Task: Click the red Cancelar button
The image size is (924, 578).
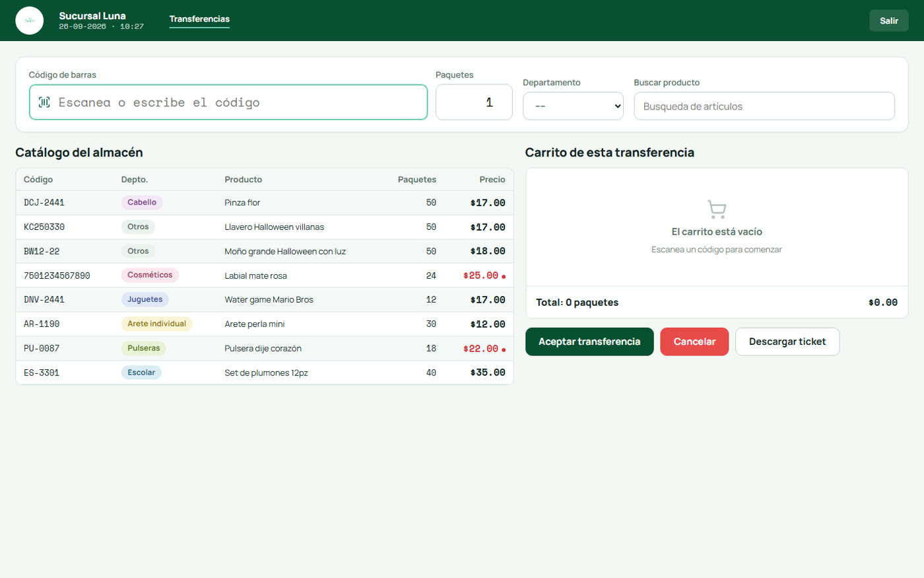Action: coord(694,342)
